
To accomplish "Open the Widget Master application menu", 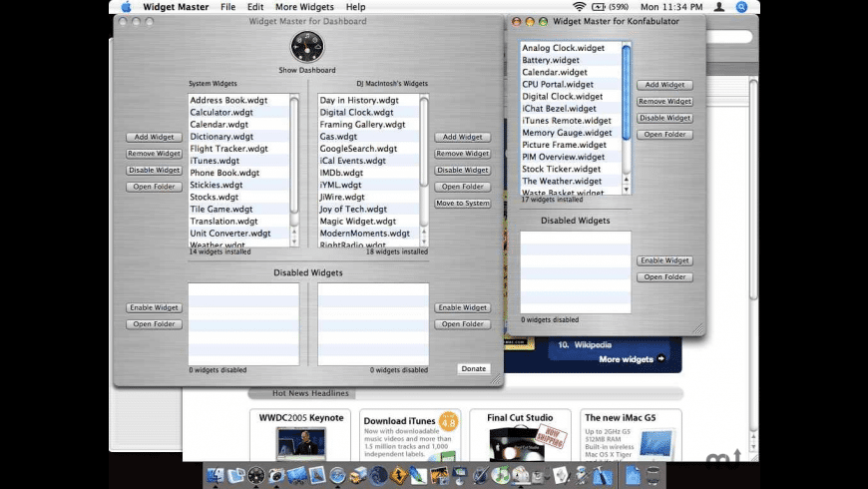I will coord(176,7).
